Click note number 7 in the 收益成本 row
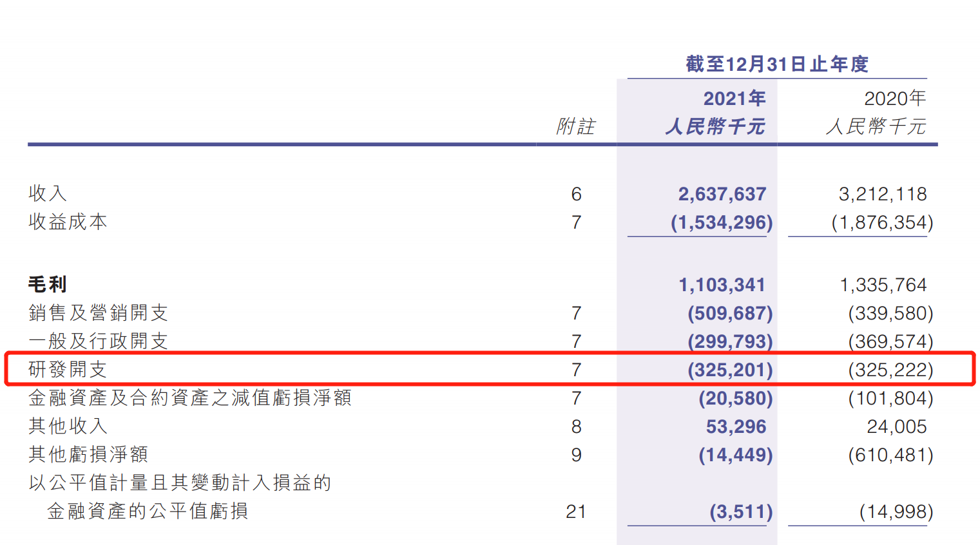Viewport: 980px width, 545px height. coord(576,222)
